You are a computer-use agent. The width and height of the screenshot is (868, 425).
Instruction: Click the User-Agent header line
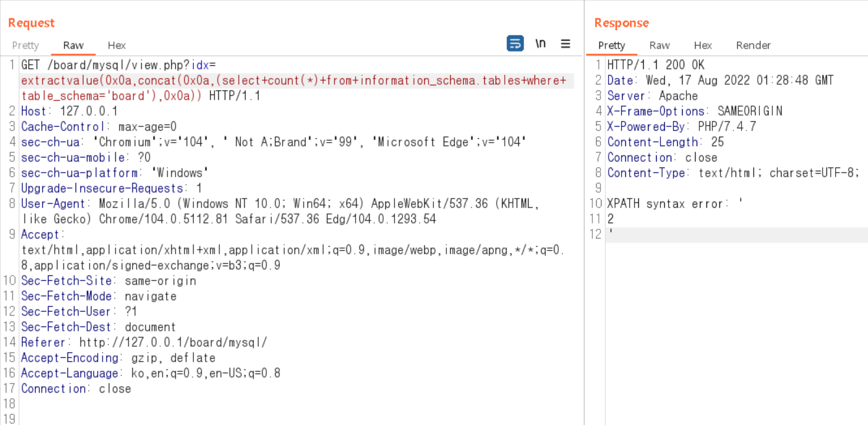pos(280,204)
